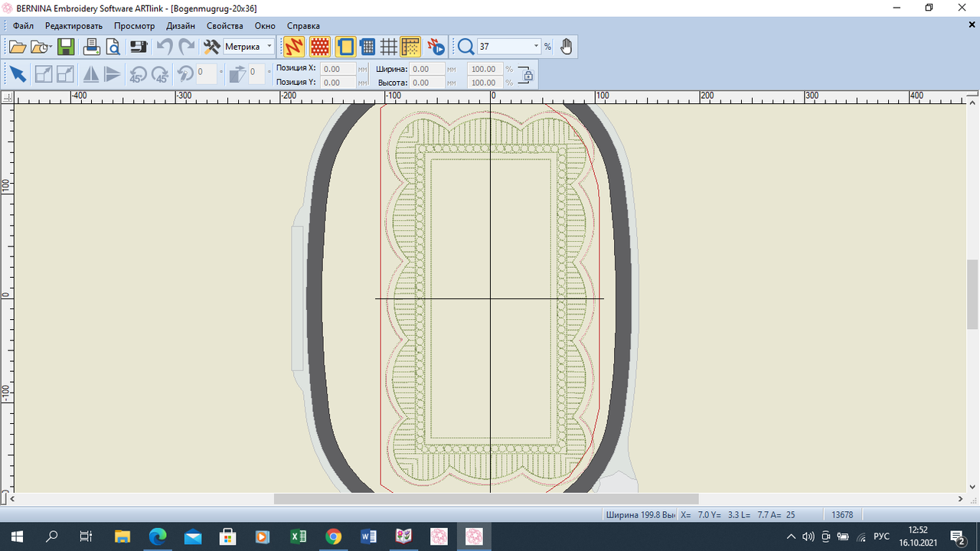Image resolution: width=980 pixels, height=551 pixels.
Task: Print the design using printer icon
Action: click(x=92, y=47)
